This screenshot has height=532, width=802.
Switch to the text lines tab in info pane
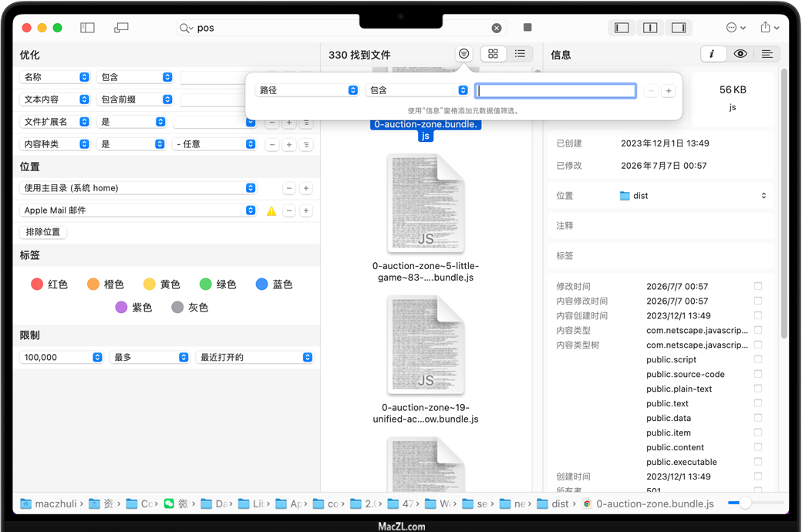(x=767, y=54)
